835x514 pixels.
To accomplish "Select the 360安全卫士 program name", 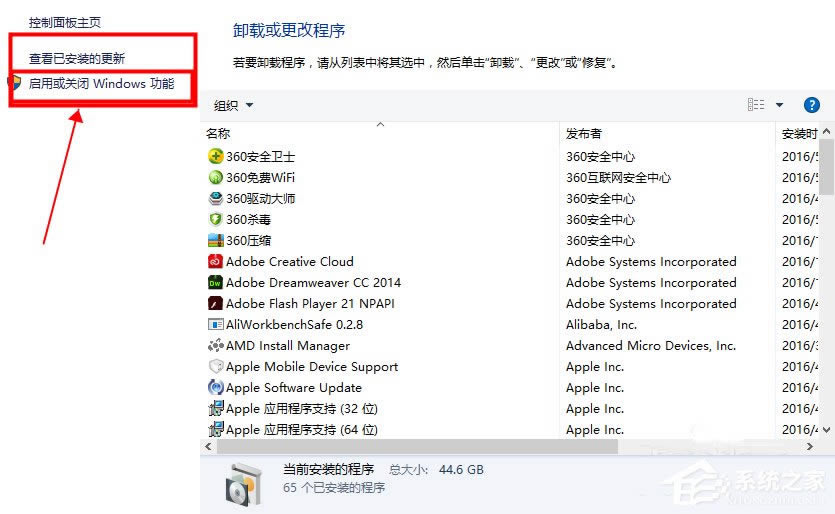I will pyautogui.click(x=260, y=157).
